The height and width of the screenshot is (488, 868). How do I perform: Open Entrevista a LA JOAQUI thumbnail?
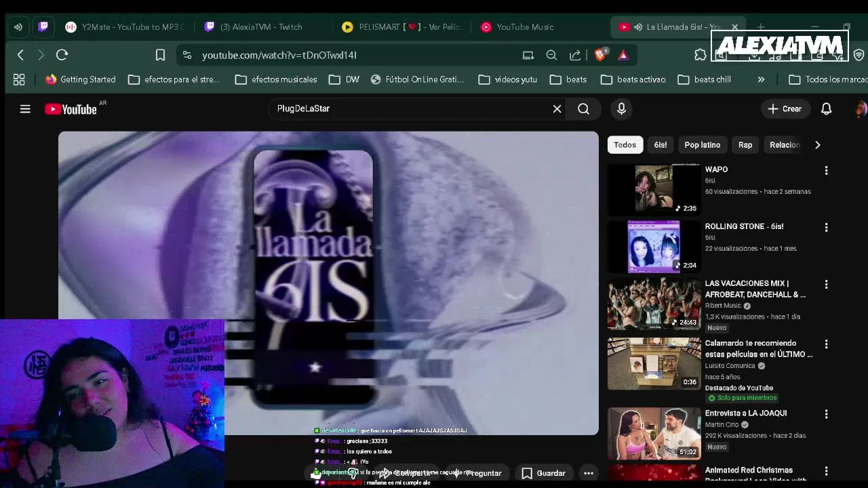click(654, 433)
